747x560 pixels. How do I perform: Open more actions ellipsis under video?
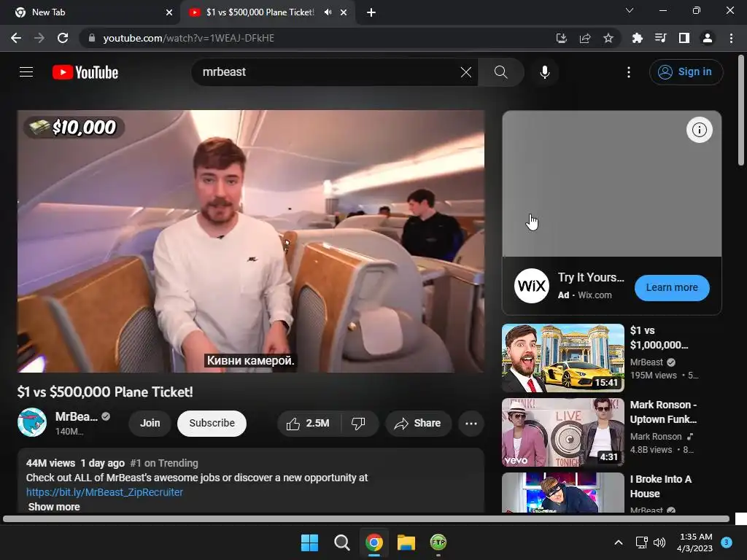click(x=471, y=423)
